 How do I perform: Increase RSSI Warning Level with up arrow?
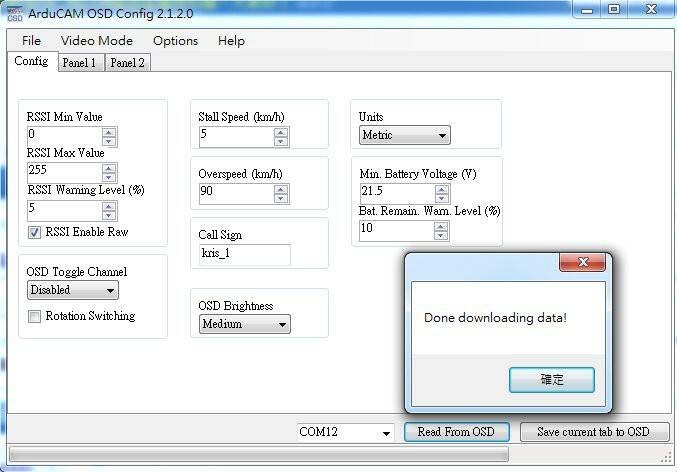109,206
